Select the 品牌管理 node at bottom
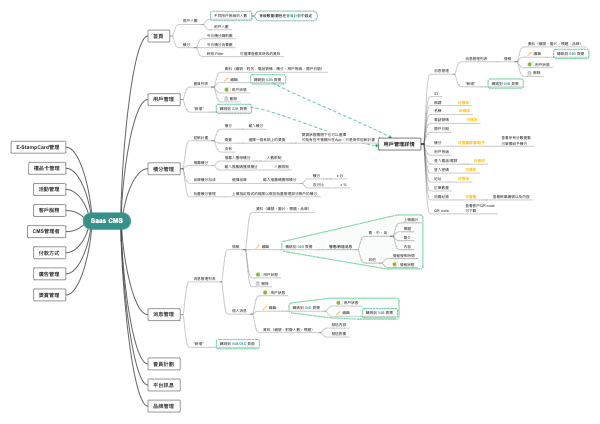Screen dimensions: 600x424 click(162, 406)
